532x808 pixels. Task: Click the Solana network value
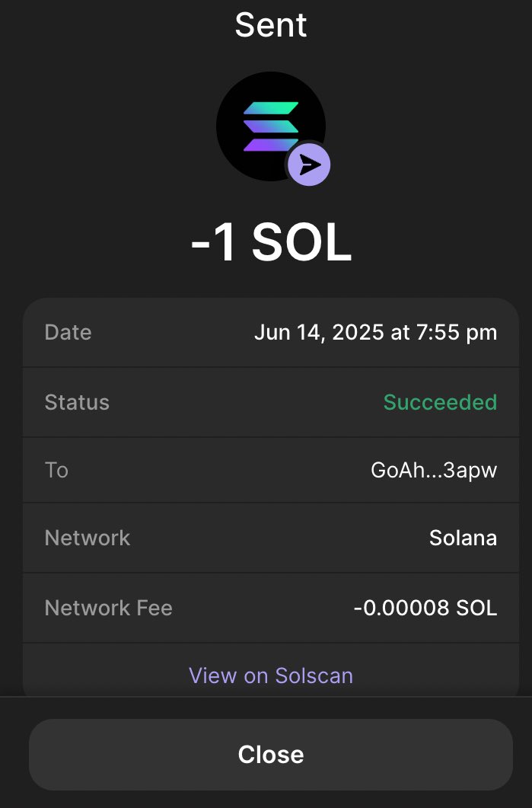[463, 538]
